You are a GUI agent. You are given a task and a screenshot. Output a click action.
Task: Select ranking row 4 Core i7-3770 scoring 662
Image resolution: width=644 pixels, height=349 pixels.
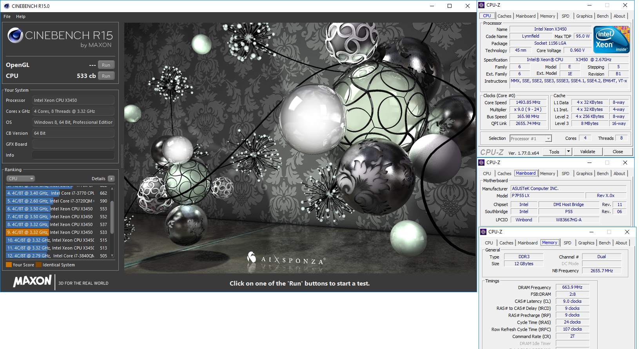point(57,193)
